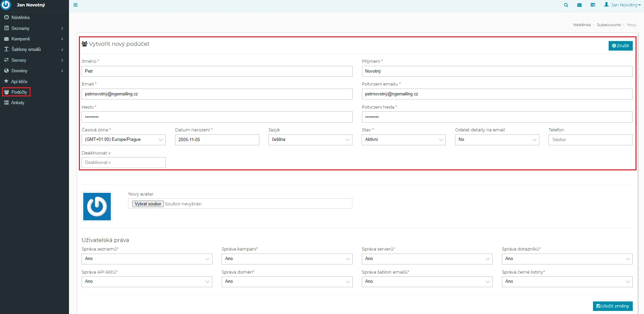Go to Nástěnka dashboard in sidebar
The width and height of the screenshot is (644, 314).
click(20, 17)
